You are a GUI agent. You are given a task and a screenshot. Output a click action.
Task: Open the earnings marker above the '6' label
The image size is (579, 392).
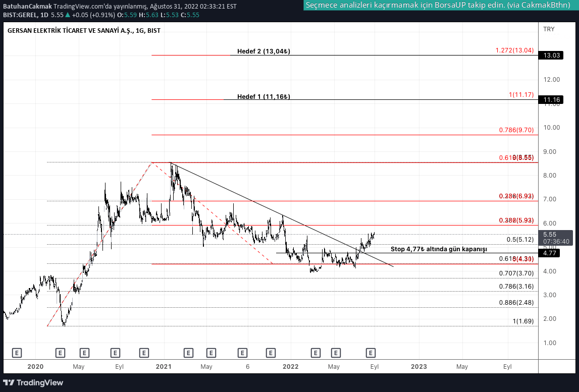pyautogui.click(x=242, y=353)
